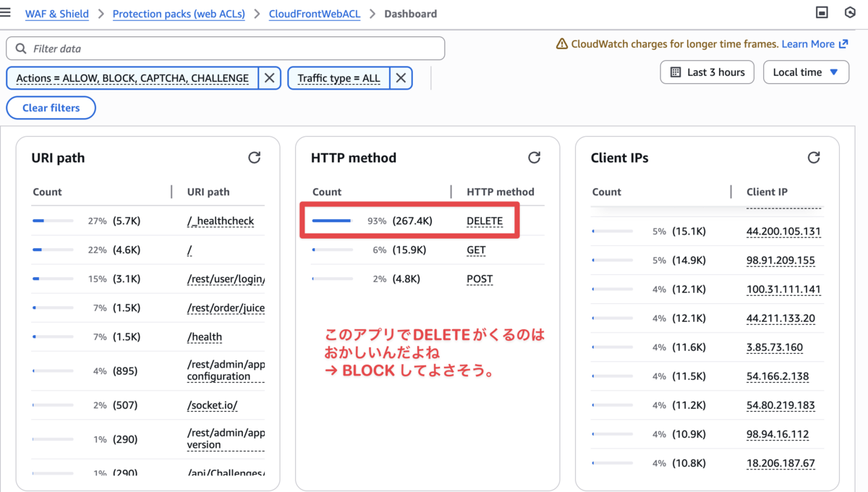868x492 pixels.
Task: Open the Local time dropdown
Action: pos(806,72)
